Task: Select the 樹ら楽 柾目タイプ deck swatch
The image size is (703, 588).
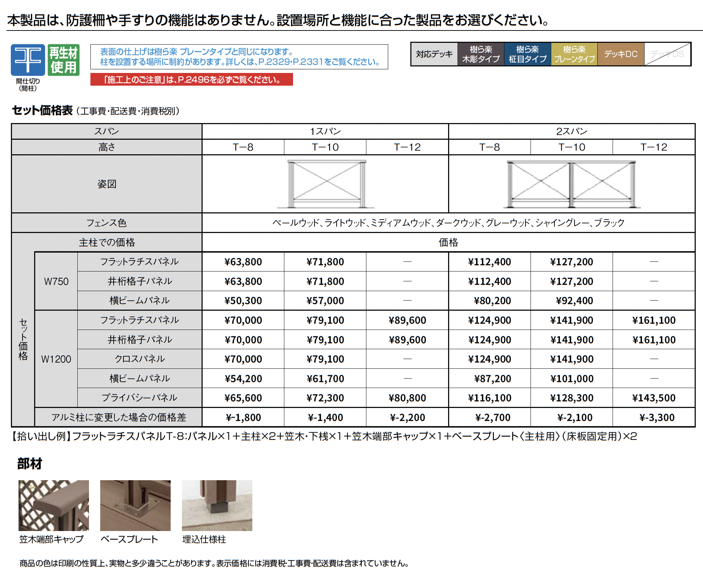Action: click(x=527, y=54)
